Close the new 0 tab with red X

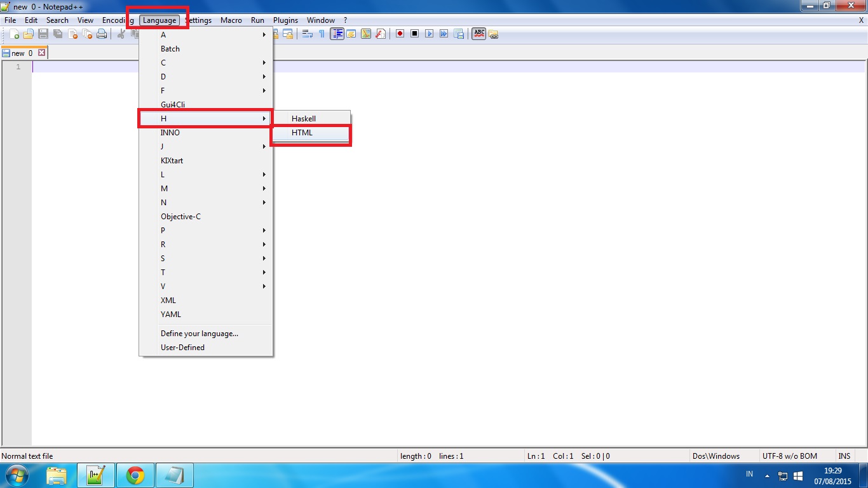42,53
